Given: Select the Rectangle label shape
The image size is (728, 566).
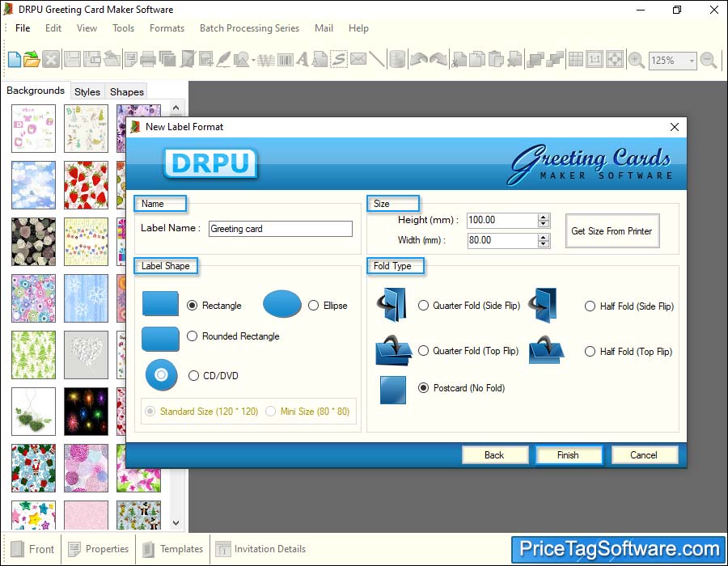Looking at the screenshot, I should (192, 306).
